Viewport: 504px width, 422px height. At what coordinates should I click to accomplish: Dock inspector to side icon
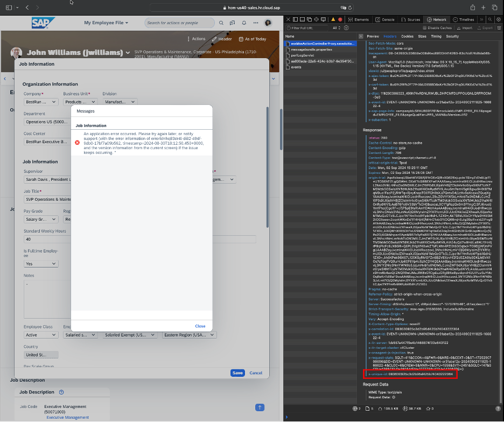tap(295, 19)
